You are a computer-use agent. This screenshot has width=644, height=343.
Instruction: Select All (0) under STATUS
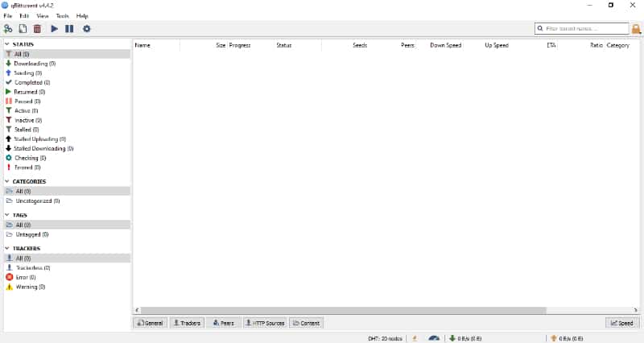[68, 54]
